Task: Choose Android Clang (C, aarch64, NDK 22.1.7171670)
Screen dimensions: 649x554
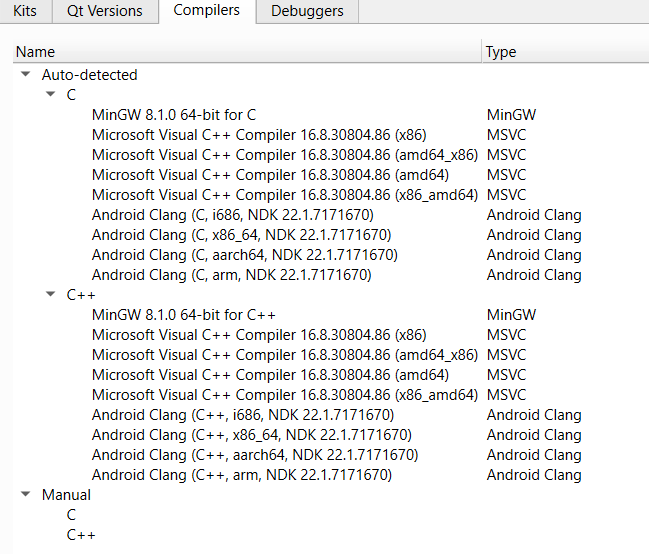Action: click(x=244, y=255)
